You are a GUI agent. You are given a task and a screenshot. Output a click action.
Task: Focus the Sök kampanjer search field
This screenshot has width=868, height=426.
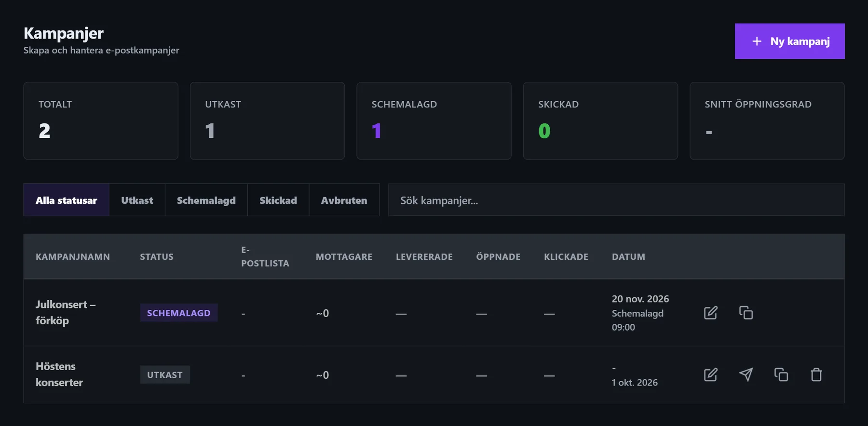[616, 200]
